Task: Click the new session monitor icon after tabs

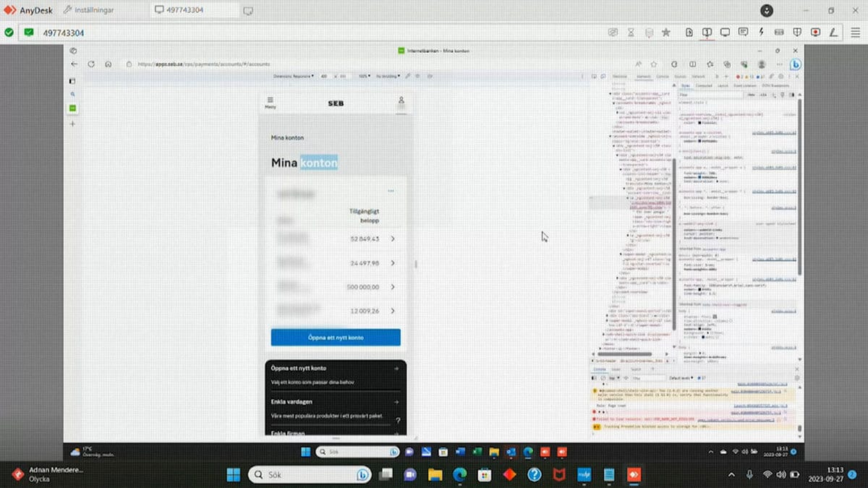Action: point(248,10)
